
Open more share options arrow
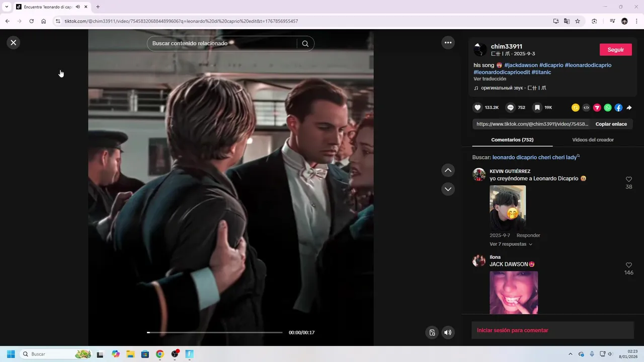(x=629, y=108)
